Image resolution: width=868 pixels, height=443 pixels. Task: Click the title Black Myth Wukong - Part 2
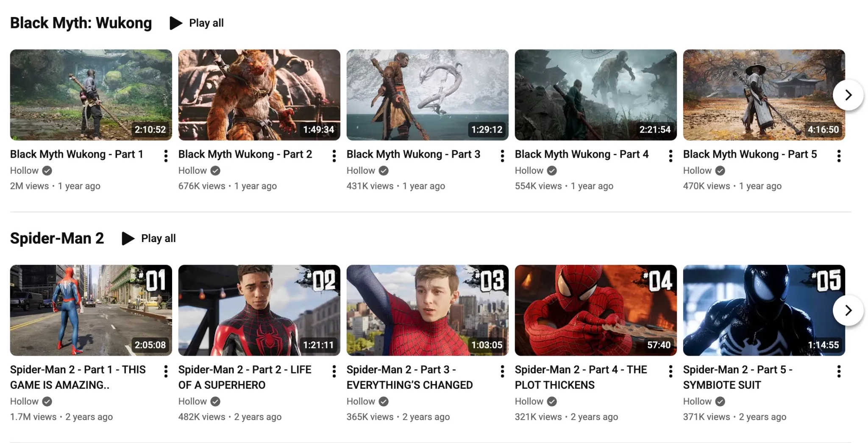pos(245,154)
